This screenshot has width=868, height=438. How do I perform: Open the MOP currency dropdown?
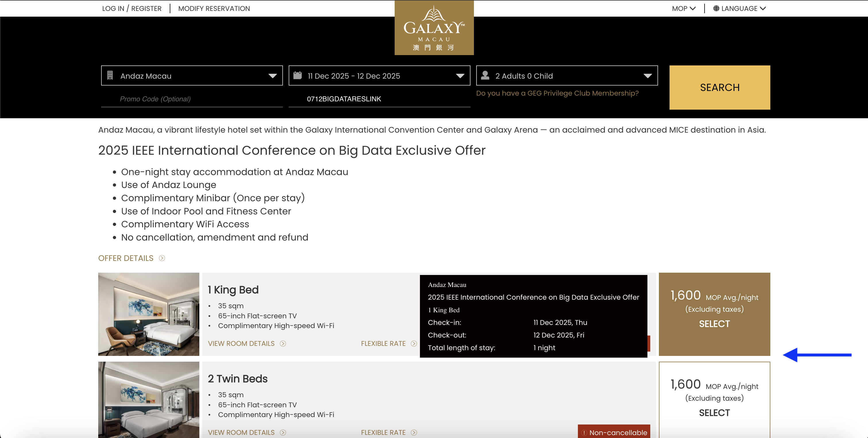point(684,8)
